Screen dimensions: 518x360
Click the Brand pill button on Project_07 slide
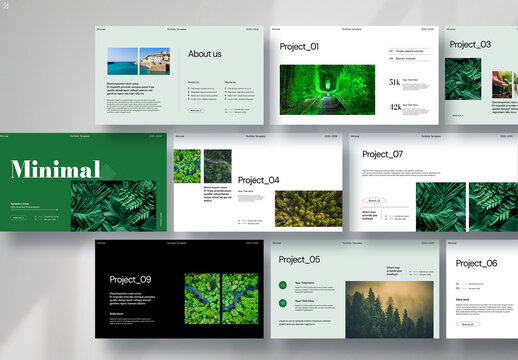(x=374, y=201)
